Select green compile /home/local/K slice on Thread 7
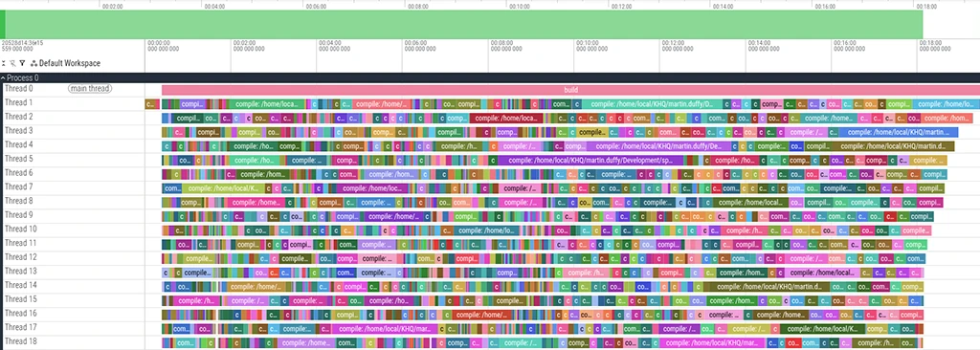This screenshot has width=980, height=350. pos(223,188)
